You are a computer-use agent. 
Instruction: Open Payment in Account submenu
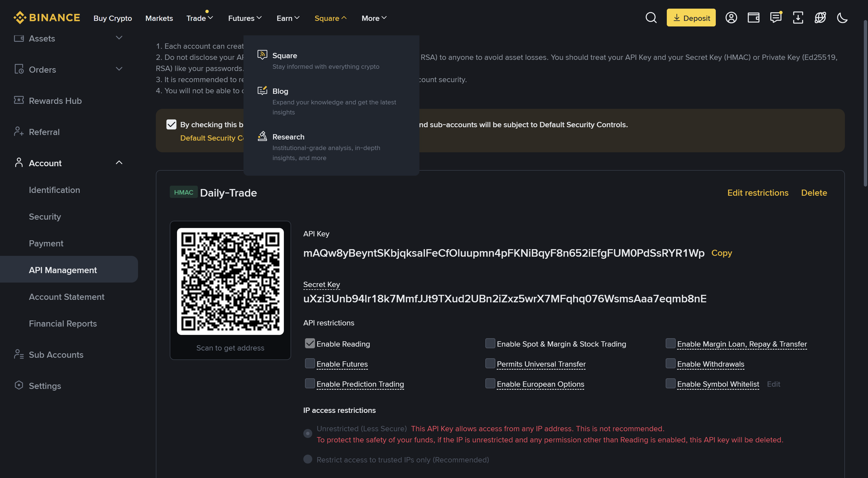(46, 243)
